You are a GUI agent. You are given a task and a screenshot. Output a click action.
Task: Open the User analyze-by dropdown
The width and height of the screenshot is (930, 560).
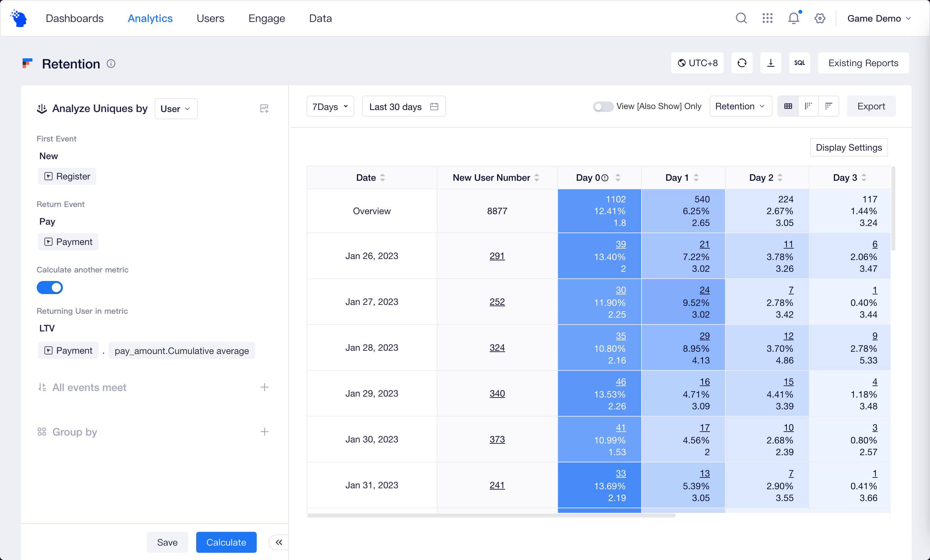pyautogui.click(x=176, y=109)
